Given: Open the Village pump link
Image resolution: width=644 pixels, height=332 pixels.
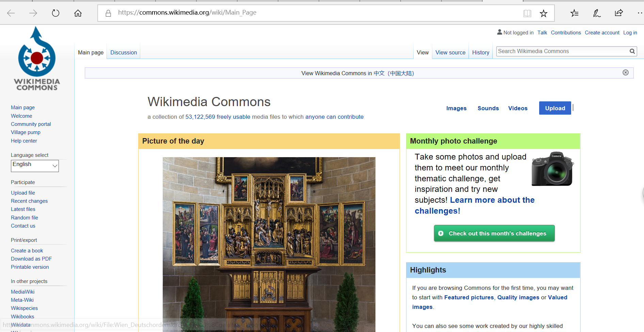Looking at the screenshot, I should tap(26, 132).
